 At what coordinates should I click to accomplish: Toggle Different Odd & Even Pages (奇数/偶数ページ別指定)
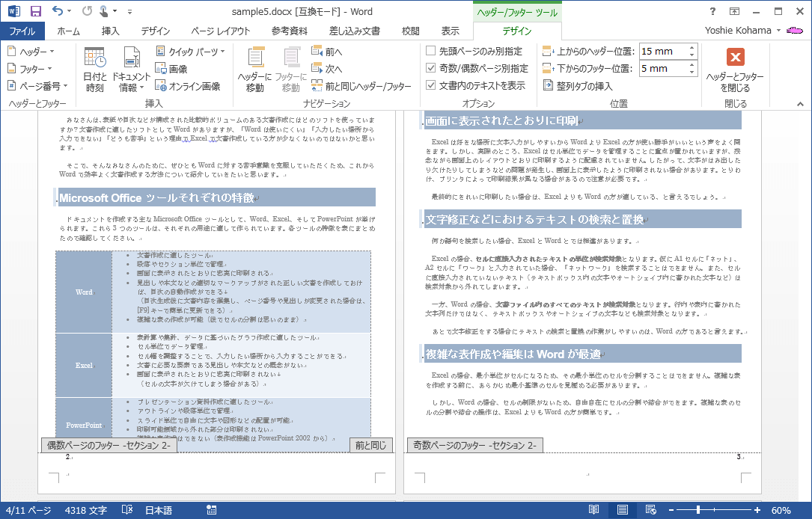(x=477, y=68)
